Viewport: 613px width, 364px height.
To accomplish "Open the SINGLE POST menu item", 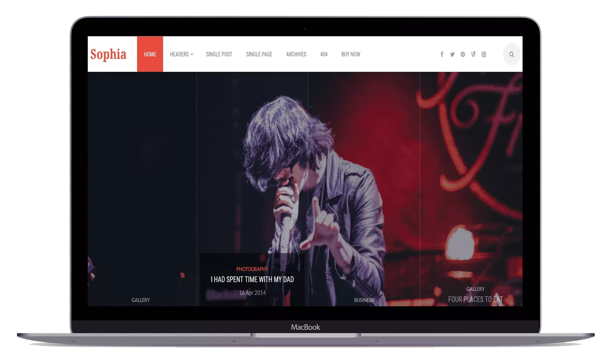I will (x=219, y=54).
